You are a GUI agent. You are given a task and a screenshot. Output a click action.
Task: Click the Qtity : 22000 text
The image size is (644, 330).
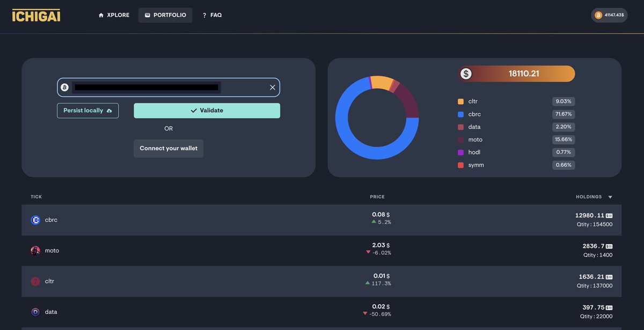click(x=596, y=317)
